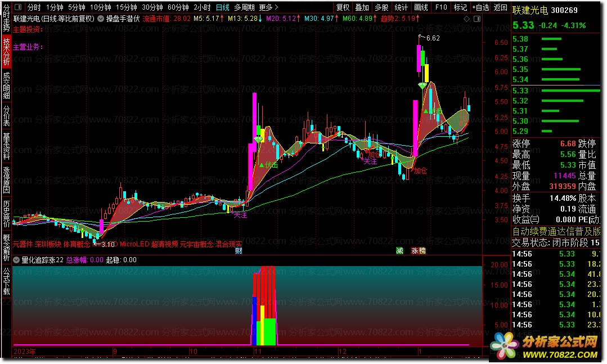The height and width of the screenshot is (364, 607).
Task: Click the M60: 4.89 moving average label
Action: (x=358, y=18)
